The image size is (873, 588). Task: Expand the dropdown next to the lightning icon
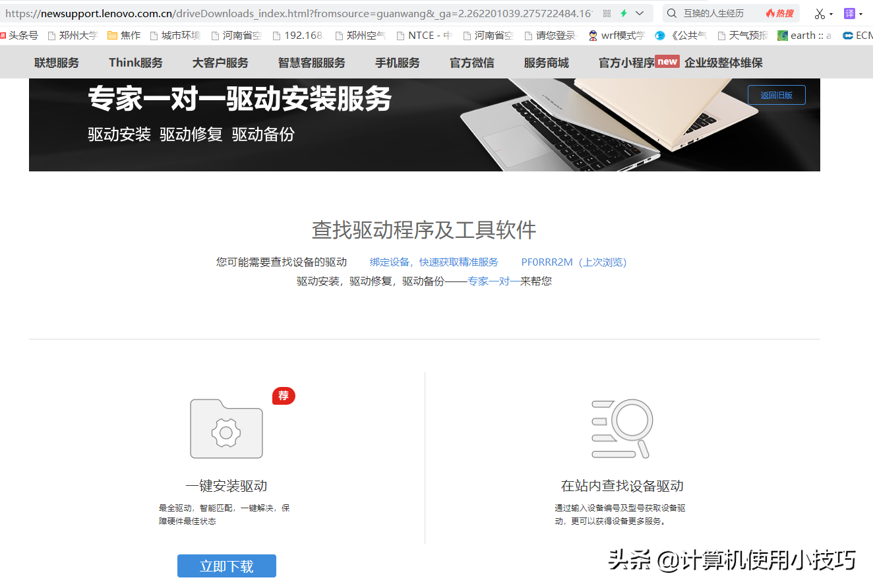tap(639, 13)
